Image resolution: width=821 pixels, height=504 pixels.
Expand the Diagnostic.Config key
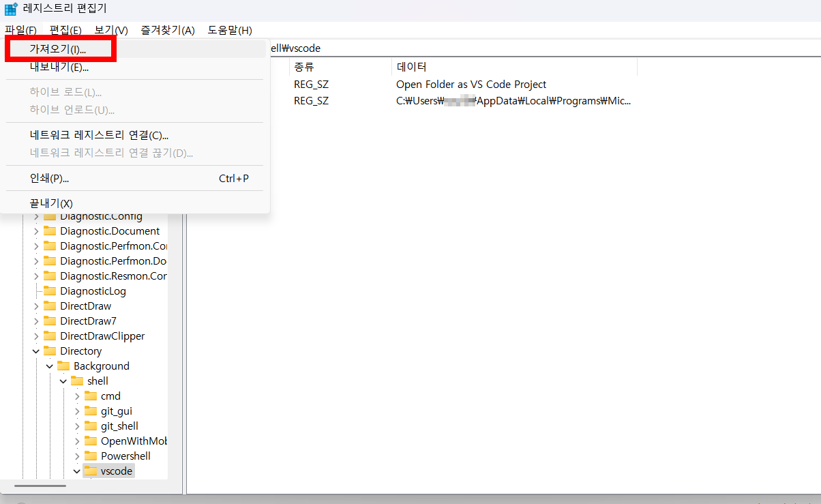(36, 216)
